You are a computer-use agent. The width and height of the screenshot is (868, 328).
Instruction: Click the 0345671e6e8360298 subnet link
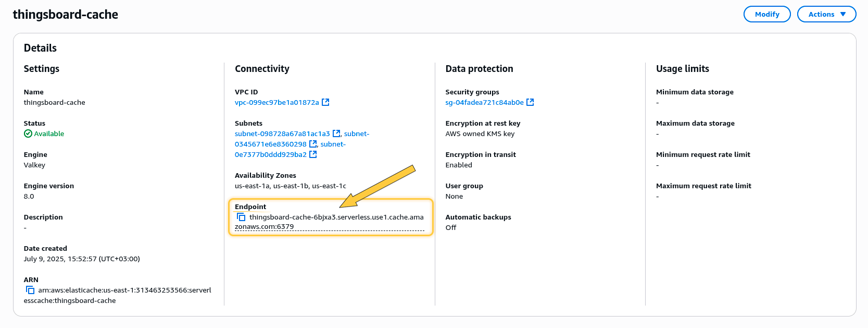pyautogui.click(x=270, y=144)
